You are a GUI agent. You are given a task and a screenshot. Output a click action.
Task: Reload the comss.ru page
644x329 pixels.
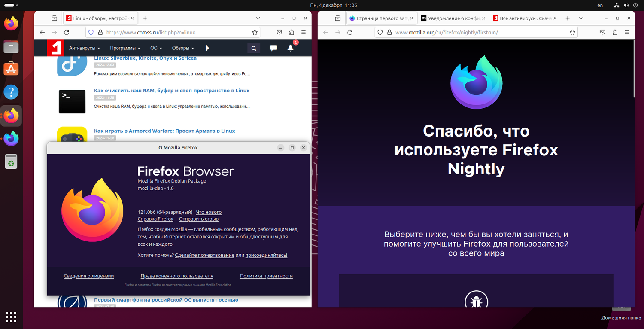tap(67, 32)
